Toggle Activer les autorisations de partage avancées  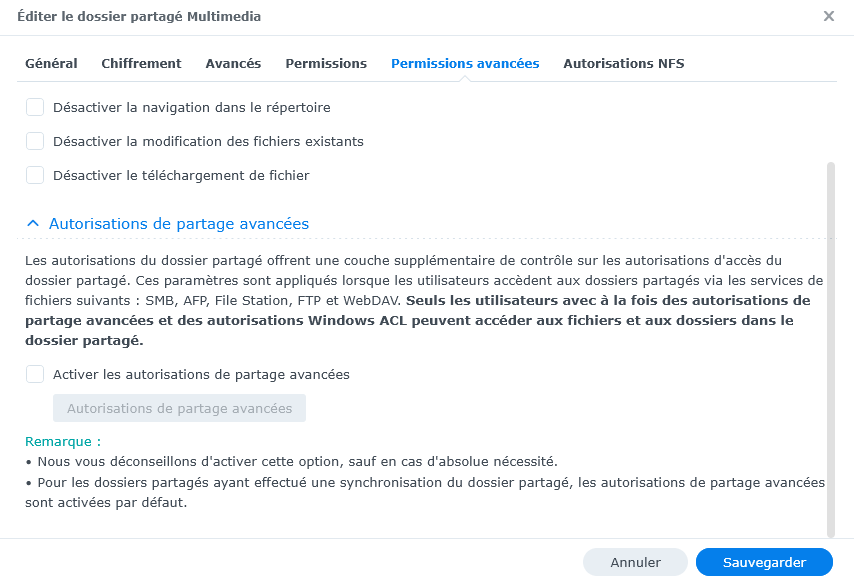[x=35, y=374]
